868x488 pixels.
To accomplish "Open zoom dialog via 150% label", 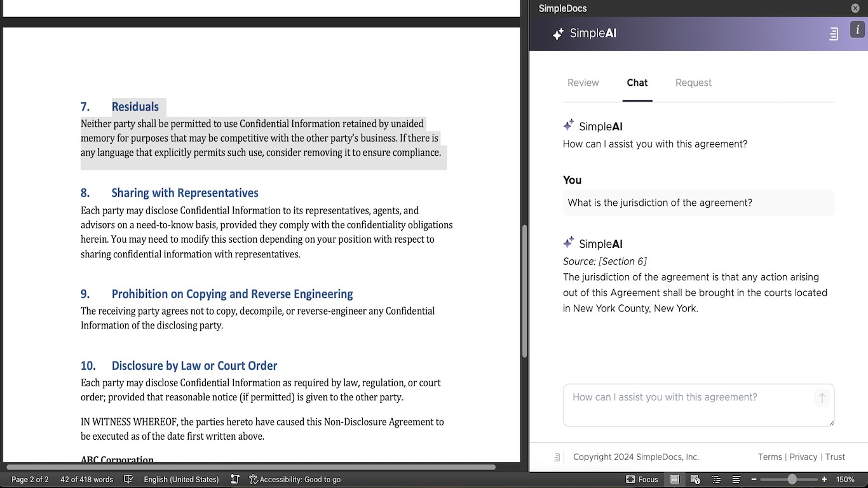I will click(845, 479).
